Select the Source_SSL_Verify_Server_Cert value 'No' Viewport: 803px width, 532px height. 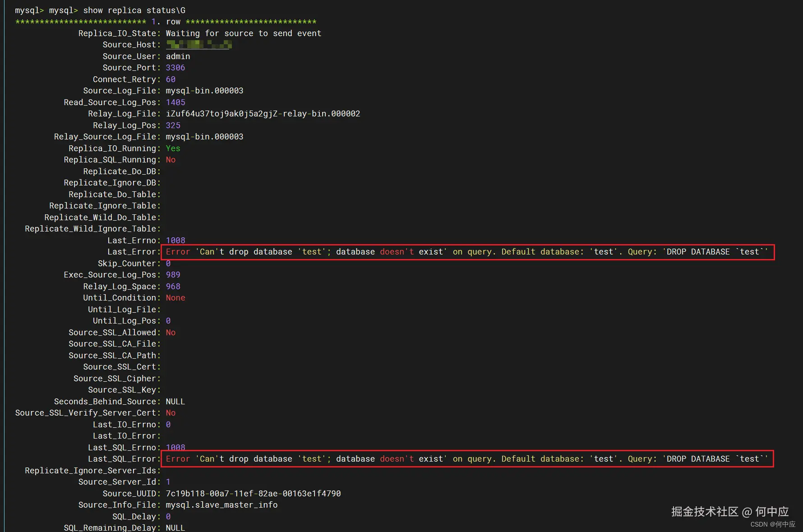pyautogui.click(x=171, y=413)
